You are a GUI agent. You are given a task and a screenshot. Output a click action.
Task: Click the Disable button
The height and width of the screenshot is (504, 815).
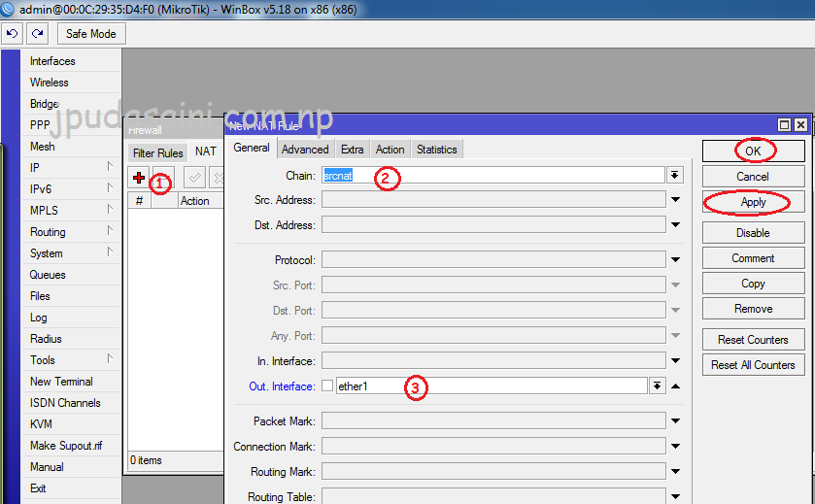pyautogui.click(x=753, y=233)
